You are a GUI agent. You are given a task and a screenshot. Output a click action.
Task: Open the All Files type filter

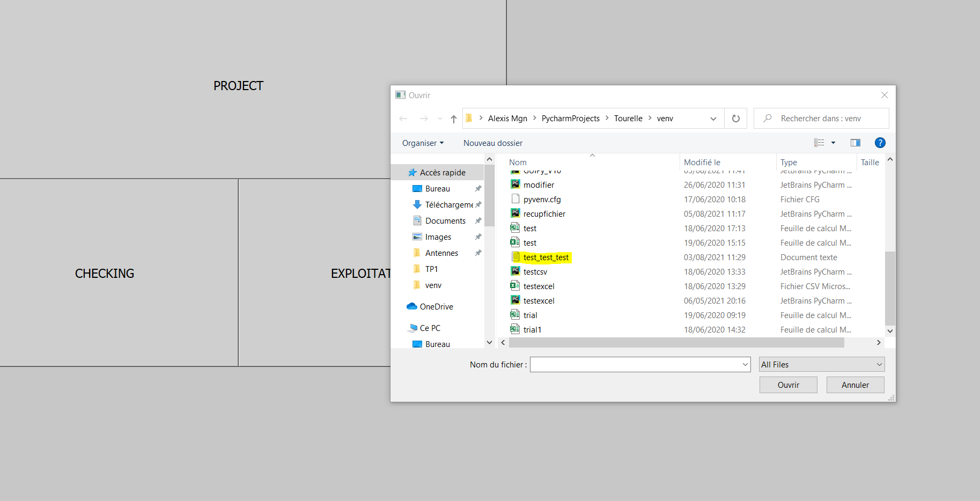coord(822,365)
